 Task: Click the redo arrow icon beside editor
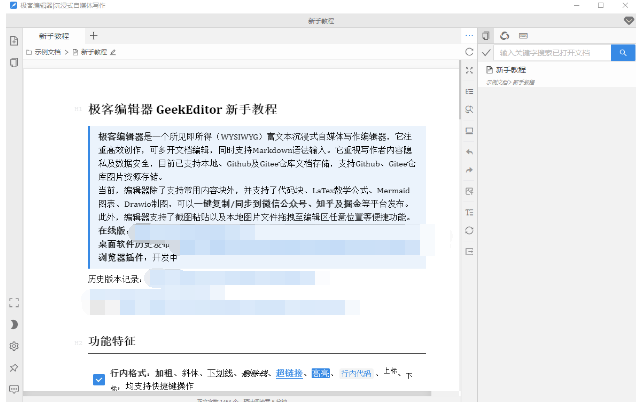pos(469,170)
